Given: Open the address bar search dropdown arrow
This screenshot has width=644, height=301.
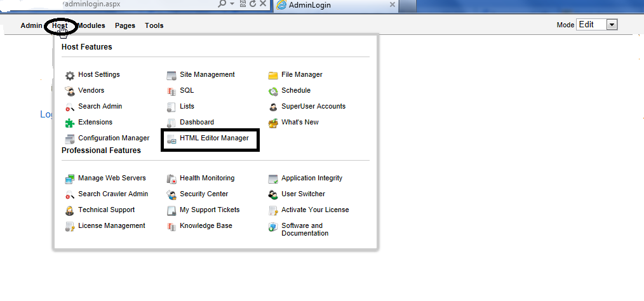Looking at the screenshot, I should [232, 4].
